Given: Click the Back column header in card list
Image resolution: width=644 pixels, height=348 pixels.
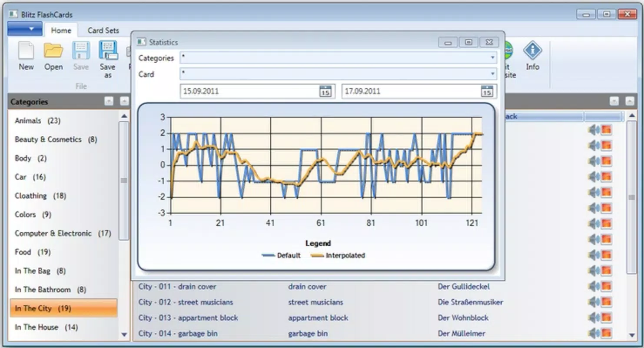Looking at the screenshot, I should pos(544,117).
